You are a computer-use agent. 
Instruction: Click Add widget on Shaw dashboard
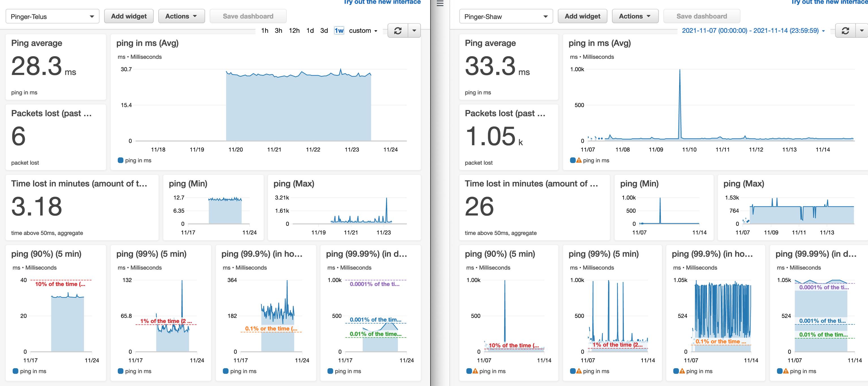click(582, 16)
